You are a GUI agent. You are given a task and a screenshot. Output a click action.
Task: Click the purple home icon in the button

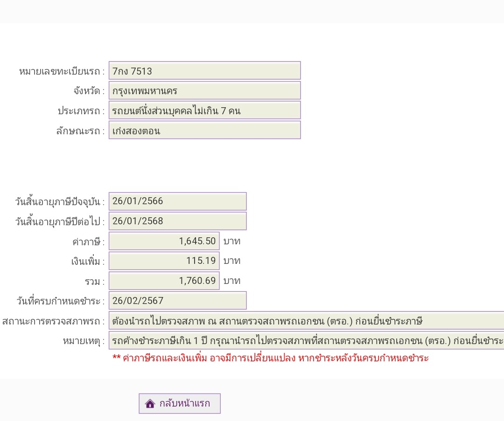[x=150, y=403]
